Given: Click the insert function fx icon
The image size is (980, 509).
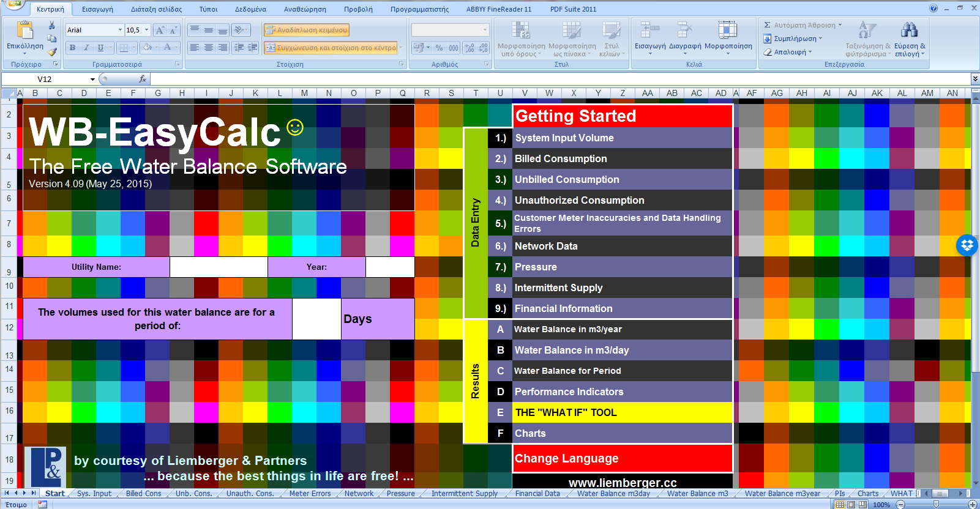Looking at the screenshot, I should click(x=143, y=79).
